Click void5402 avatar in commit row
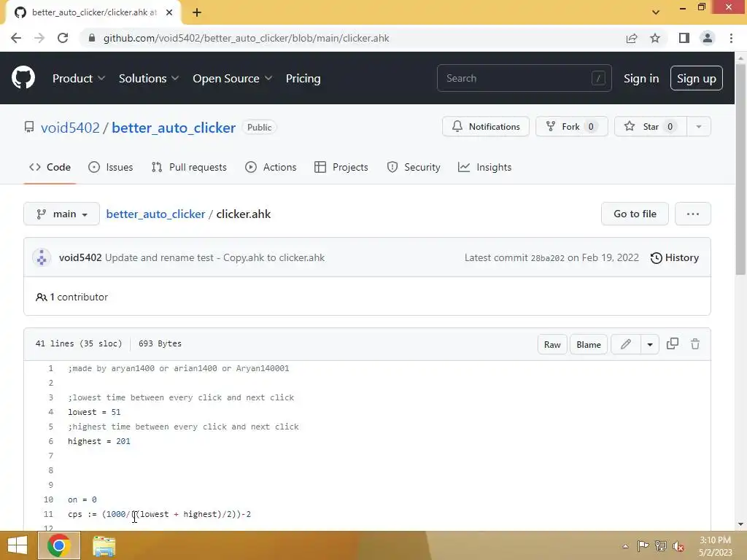Image resolution: width=747 pixels, height=560 pixels. pyautogui.click(x=42, y=257)
